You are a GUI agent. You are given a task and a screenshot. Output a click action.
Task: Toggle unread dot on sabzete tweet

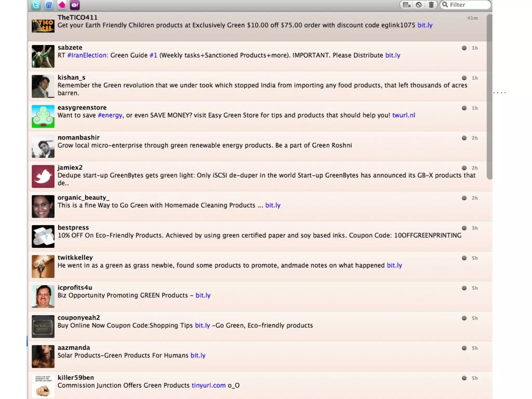464,48
